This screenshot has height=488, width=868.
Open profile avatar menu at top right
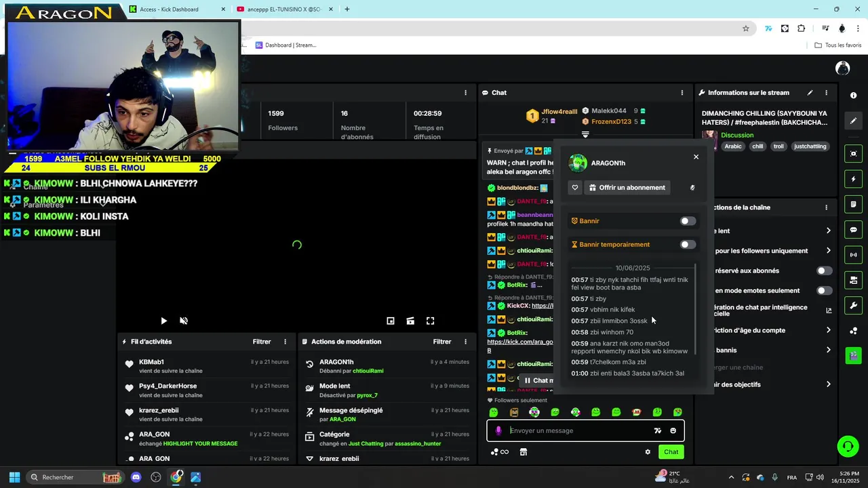point(843,68)
